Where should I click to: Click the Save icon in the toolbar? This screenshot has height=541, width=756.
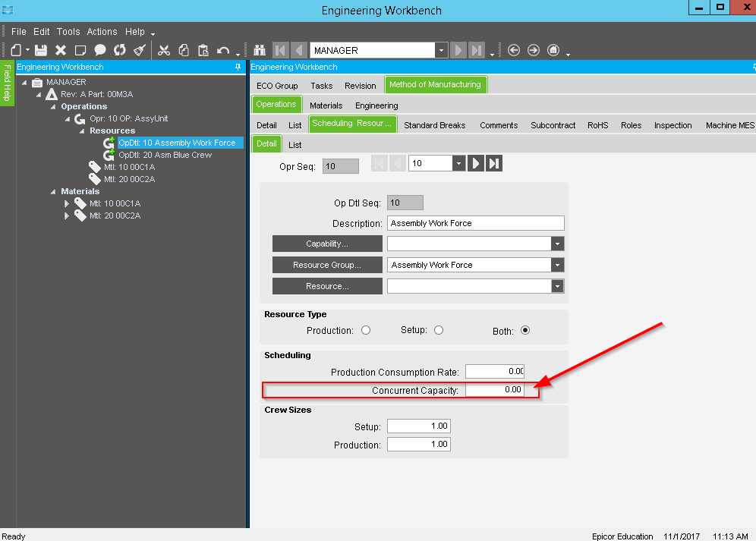(x=41, y=50)
